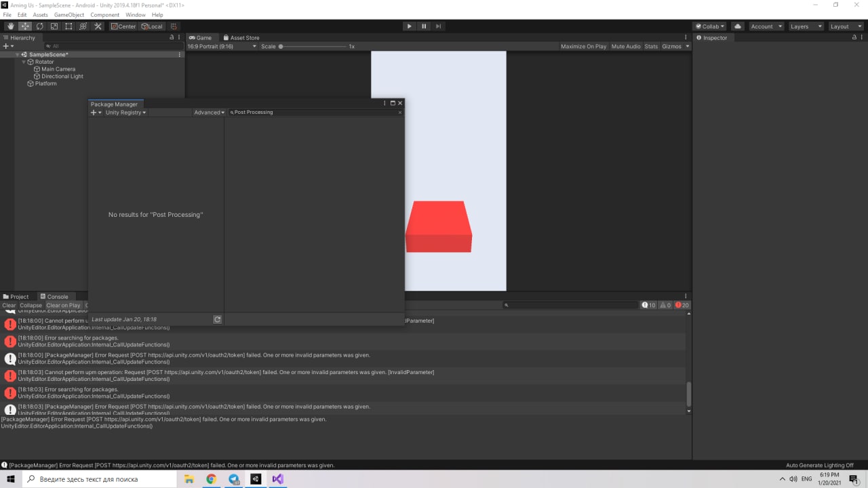Toggle grid snapping icon in toolbar
Viewport: 868px width, 488px height.
pos(174,26)
